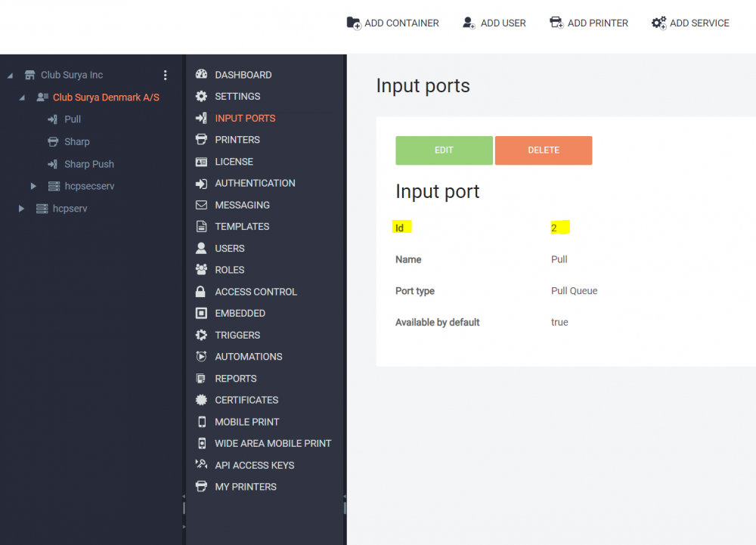Click the Add Printer icon
The width and height of the screenshot is (756, 545).
[556, 23]
